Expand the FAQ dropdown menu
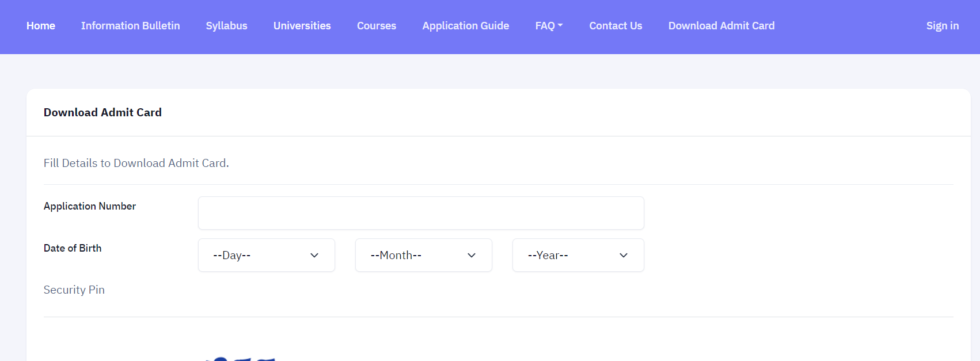 tap(549, 26)
